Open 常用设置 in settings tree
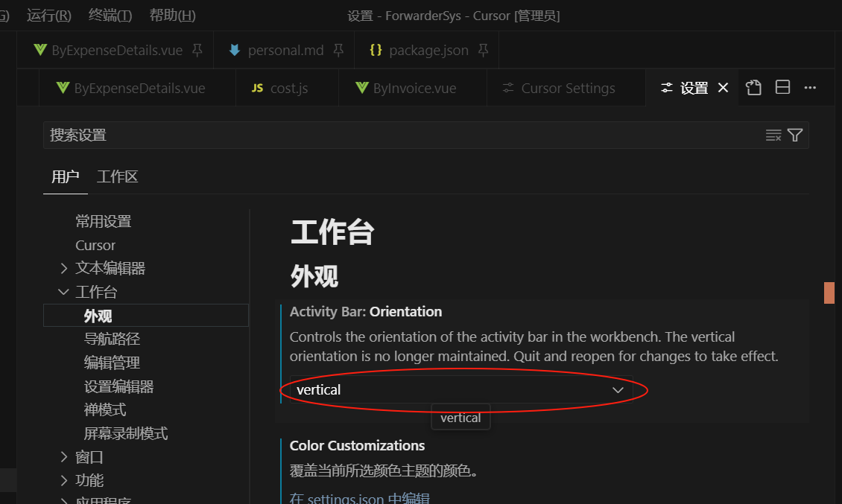 (104, 221)
